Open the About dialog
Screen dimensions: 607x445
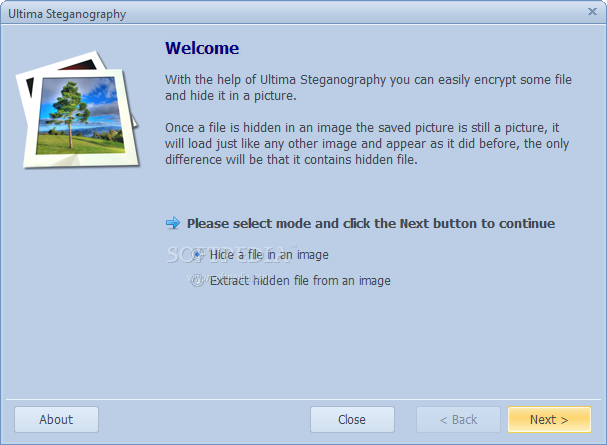(x=57, y=419)
